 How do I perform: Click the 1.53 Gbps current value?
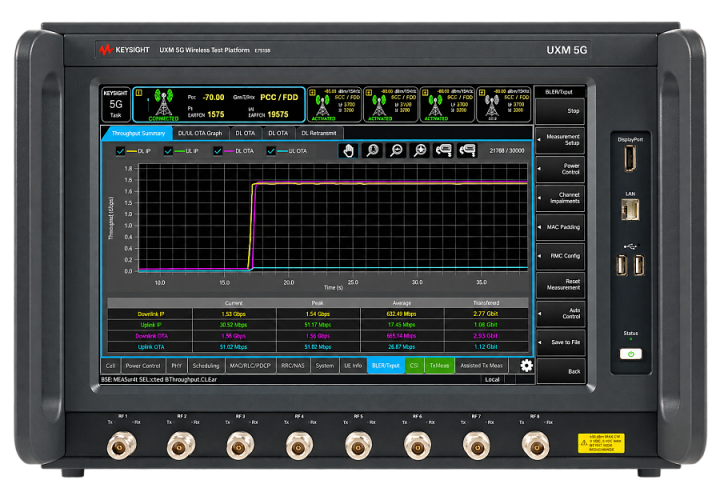(x=233, y=314)
